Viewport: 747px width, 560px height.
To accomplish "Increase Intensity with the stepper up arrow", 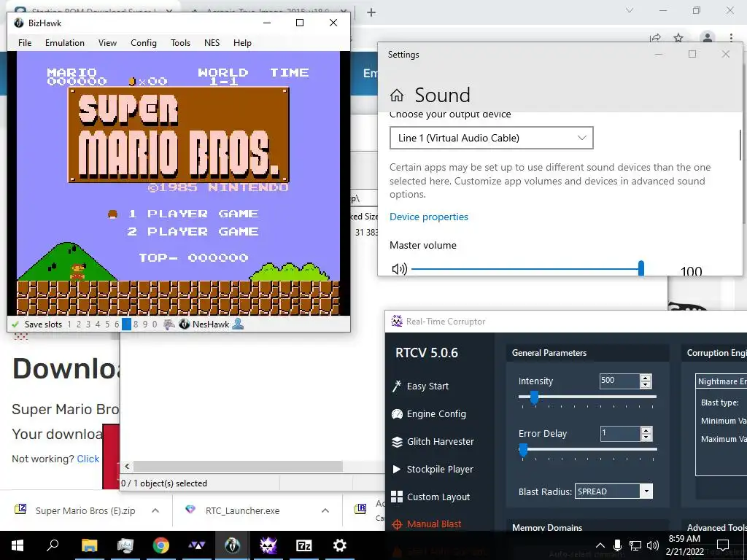I will pos(646,378).
